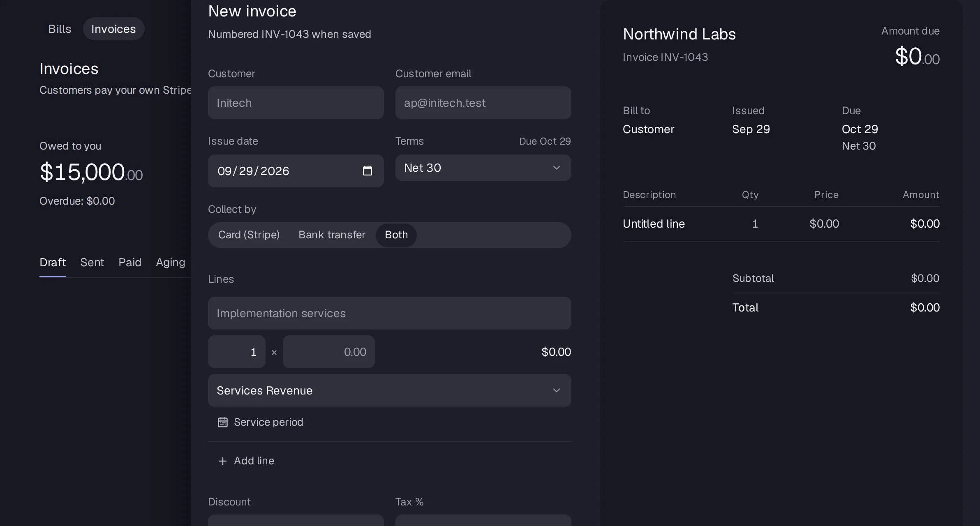Click the Sep 29 issued date
The height and width of the screenshot is (526, 980).
[751, 129]
